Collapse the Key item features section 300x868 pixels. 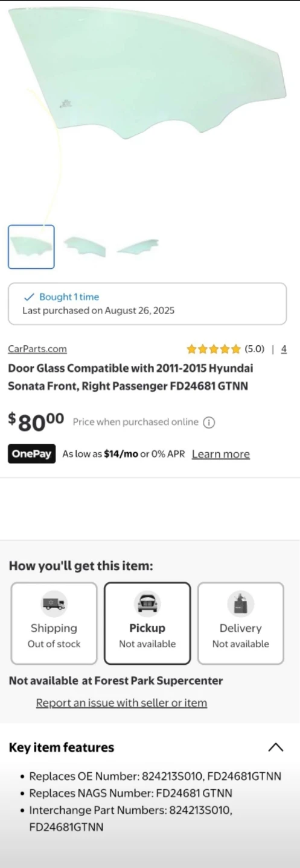[275, 747]
